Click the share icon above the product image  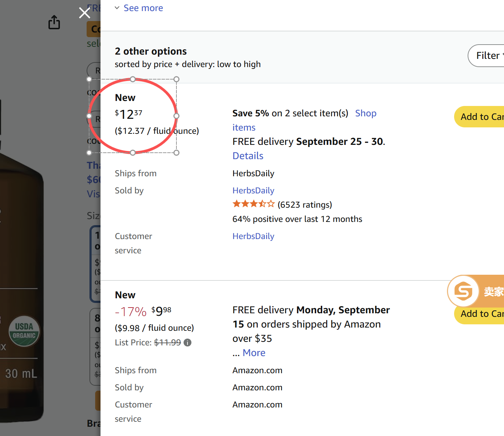[54, 22]
